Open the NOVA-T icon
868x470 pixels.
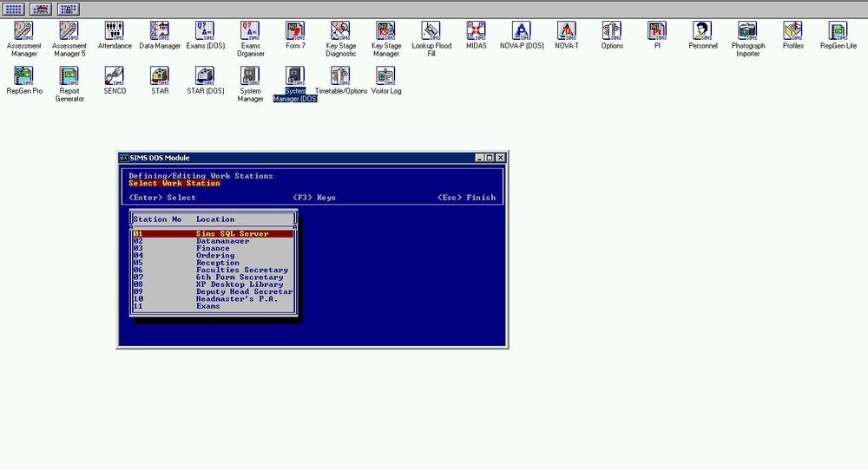coord(567,30)
